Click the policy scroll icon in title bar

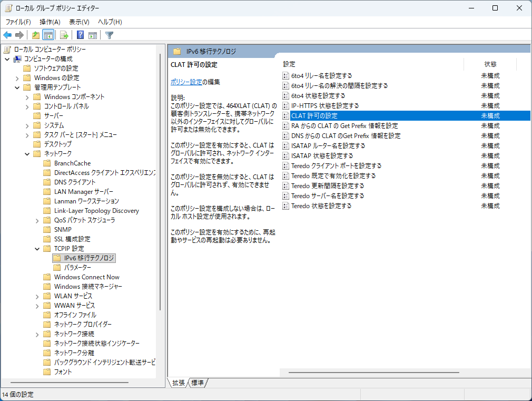coord(8,8)
